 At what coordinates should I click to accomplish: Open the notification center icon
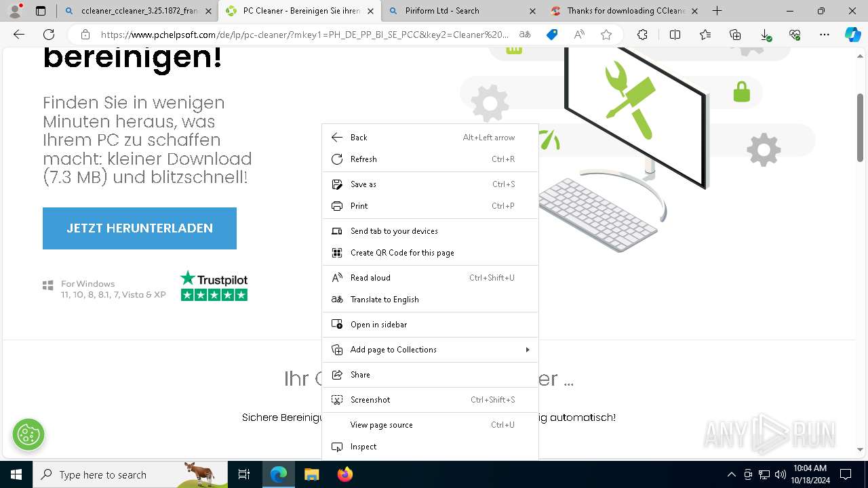[x=846, y=474]
